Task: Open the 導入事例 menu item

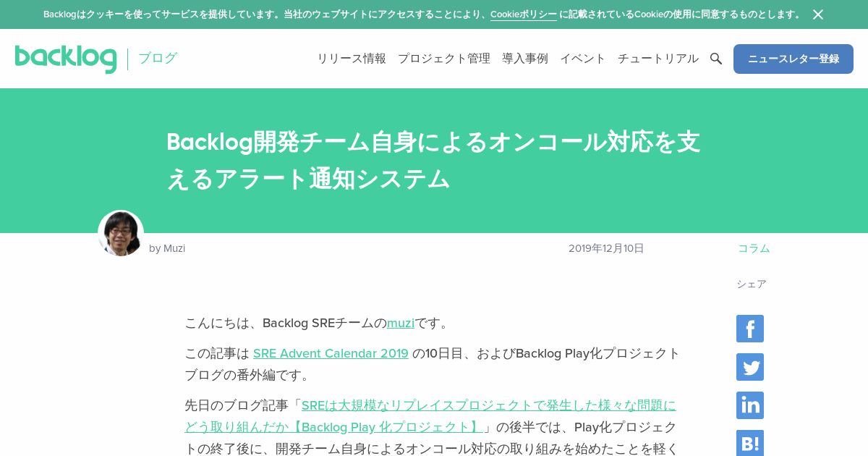Action: point(525,59)
